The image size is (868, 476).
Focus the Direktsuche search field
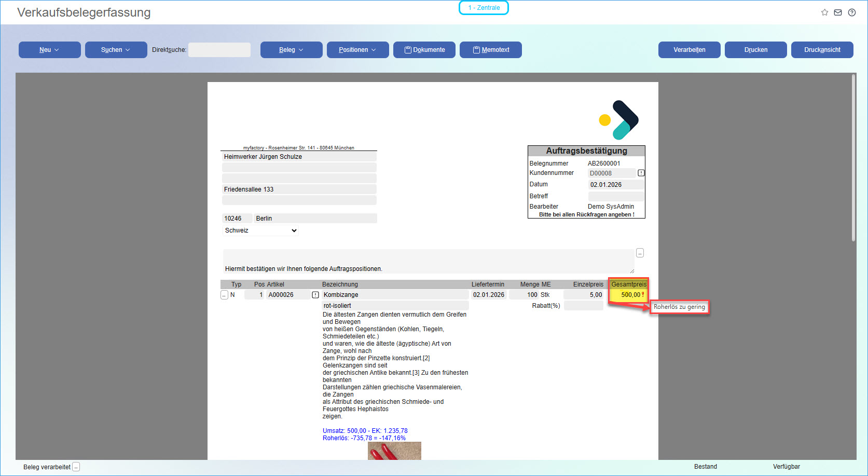click(x=219, y=50)
